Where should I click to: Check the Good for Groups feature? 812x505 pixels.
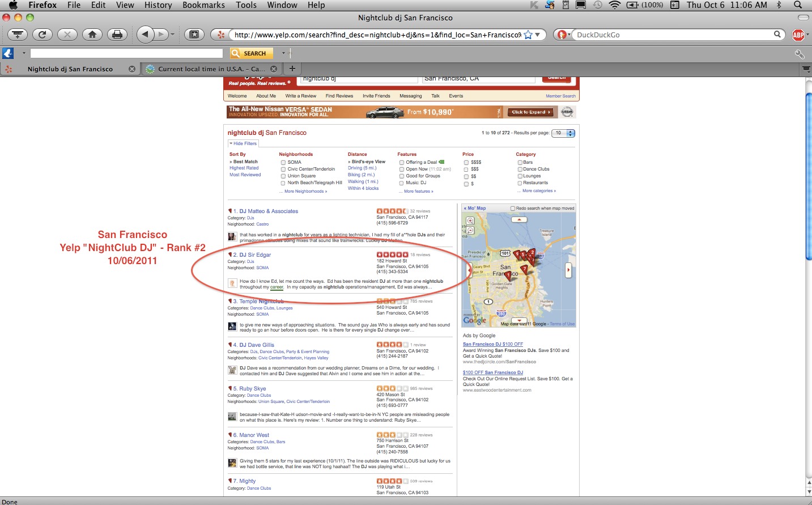(402, 176)
